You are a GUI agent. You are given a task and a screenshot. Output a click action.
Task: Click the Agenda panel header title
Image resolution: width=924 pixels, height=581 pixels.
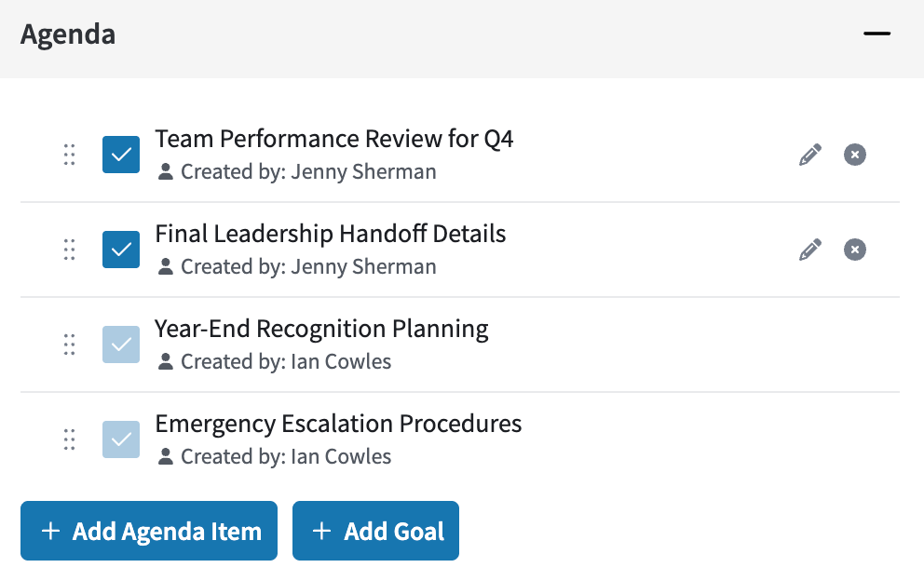(x=68, y=34)
